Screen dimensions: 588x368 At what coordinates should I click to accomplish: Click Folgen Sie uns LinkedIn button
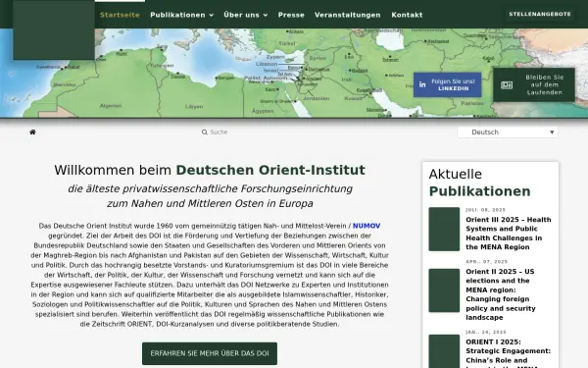448,84
